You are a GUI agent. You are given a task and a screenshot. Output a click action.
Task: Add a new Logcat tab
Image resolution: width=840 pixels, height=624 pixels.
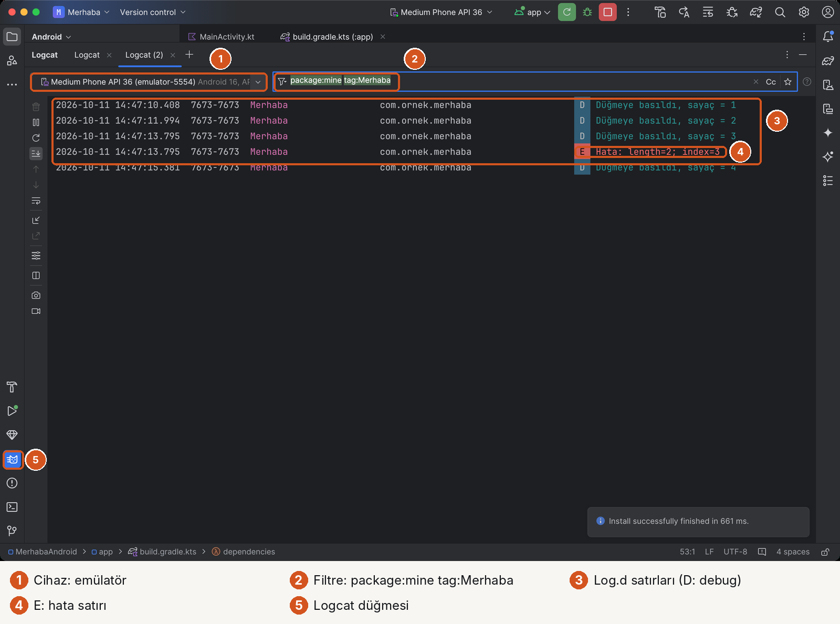coord(190,55)
